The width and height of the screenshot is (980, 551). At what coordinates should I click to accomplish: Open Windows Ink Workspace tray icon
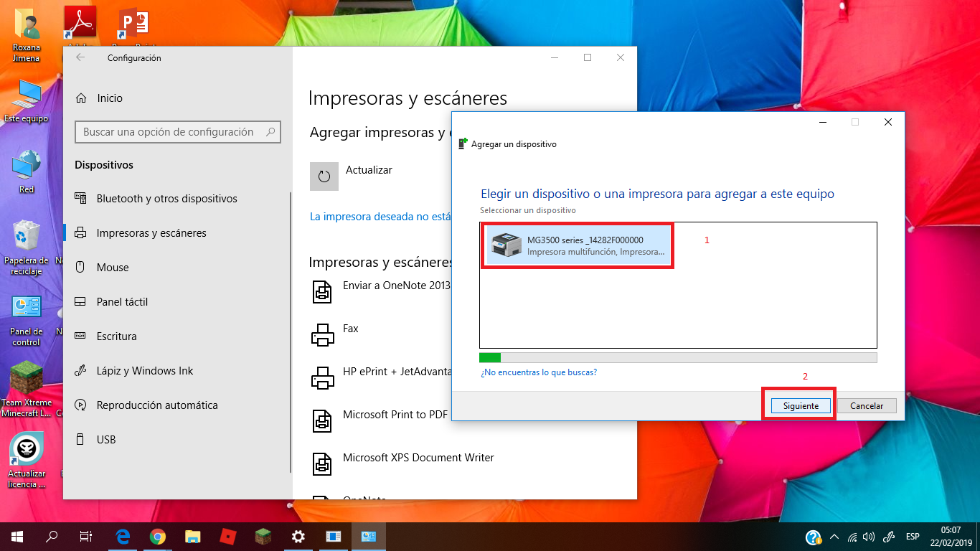(x=888, y=537)
